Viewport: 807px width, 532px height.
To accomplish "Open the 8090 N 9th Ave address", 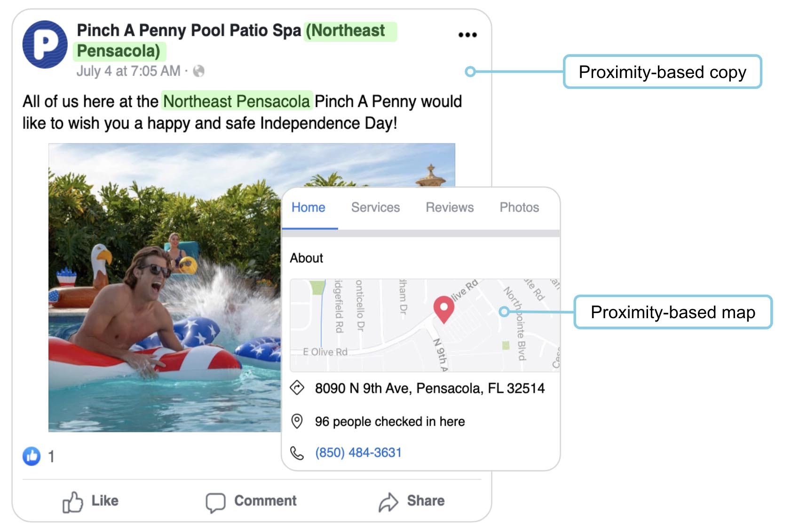I will pyautogui.click(x=430, y=388).
